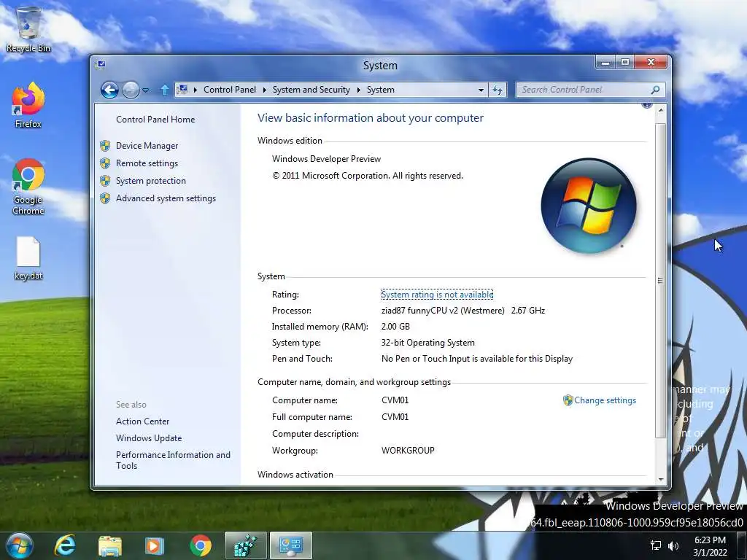This screenshot has height=560, width=747.
Task: Close the System window
Action: tap(651, 63)
